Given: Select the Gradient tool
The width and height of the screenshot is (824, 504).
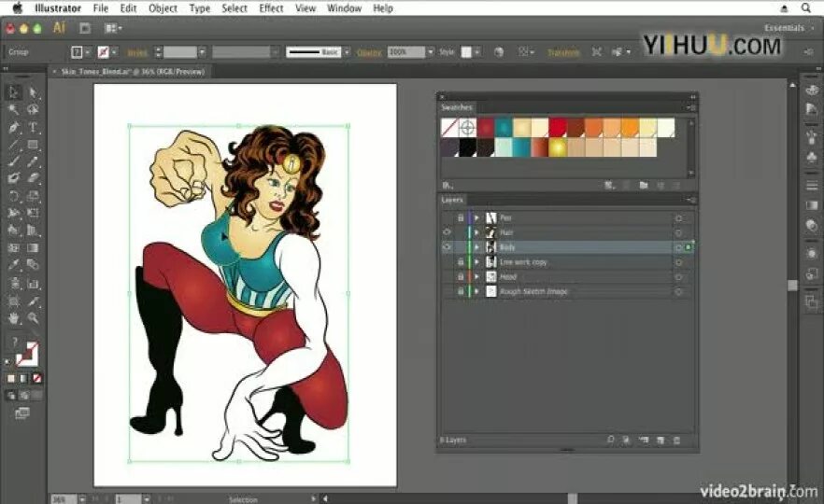Looking at the screenshot, I should (x=33, y=248).
